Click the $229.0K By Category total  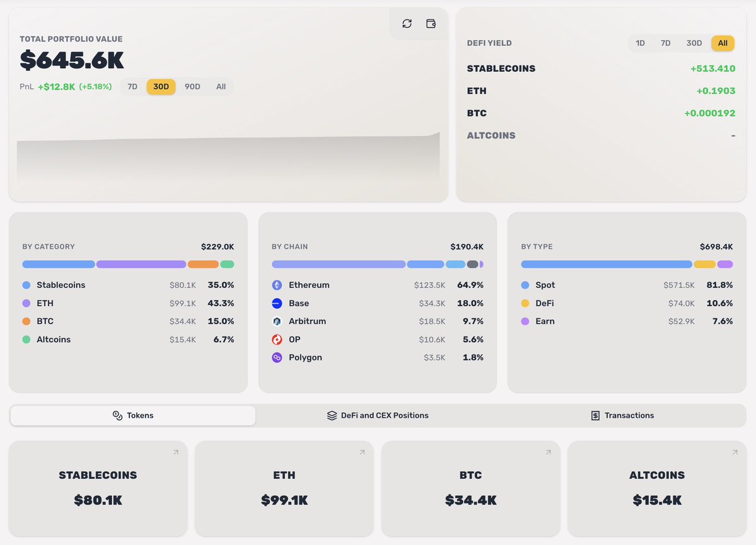pos(218,247)
